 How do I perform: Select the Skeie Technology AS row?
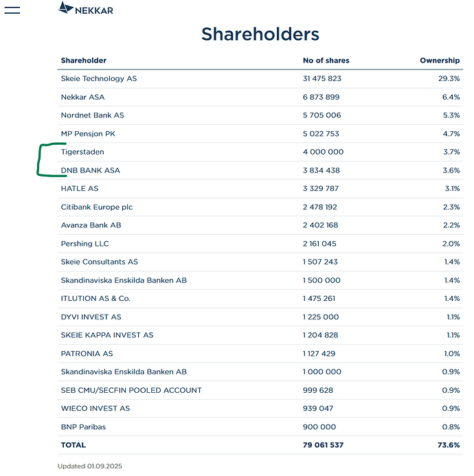[x=98, y=78]
